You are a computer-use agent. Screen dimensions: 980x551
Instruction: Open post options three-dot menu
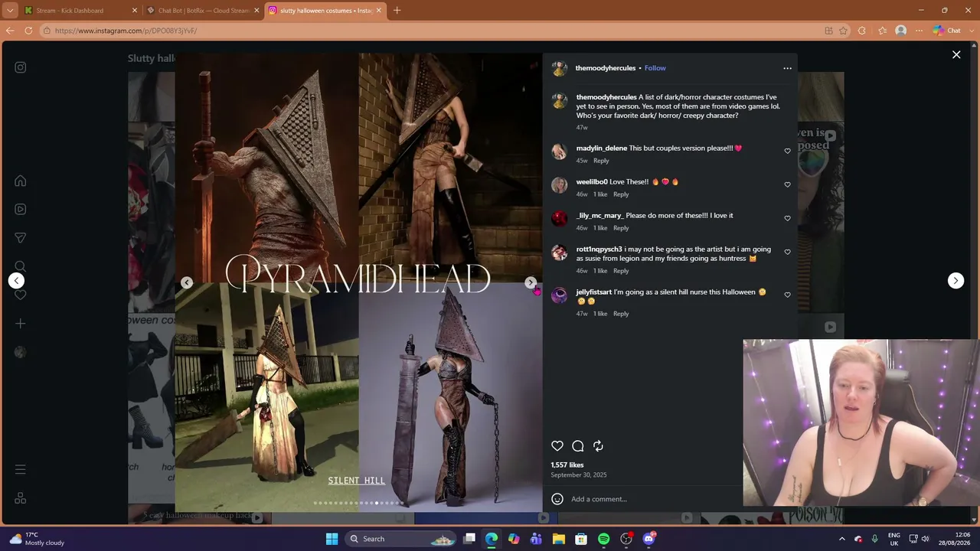787,68
